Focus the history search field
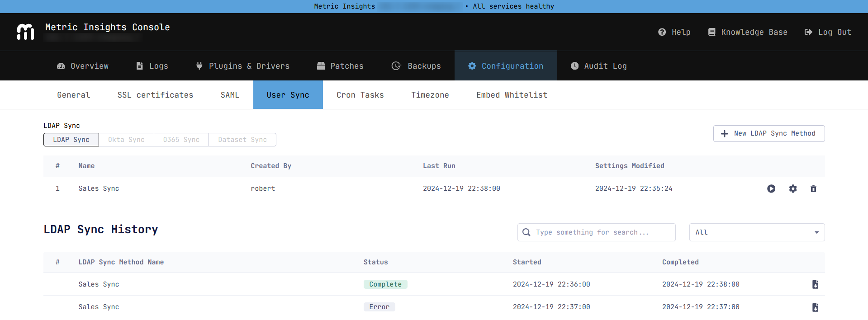The image size is (868, 320). coord(596,232)
